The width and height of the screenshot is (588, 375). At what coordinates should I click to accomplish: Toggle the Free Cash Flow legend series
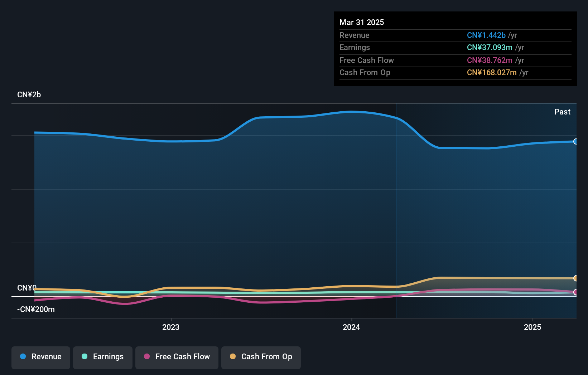coord(177,357)
